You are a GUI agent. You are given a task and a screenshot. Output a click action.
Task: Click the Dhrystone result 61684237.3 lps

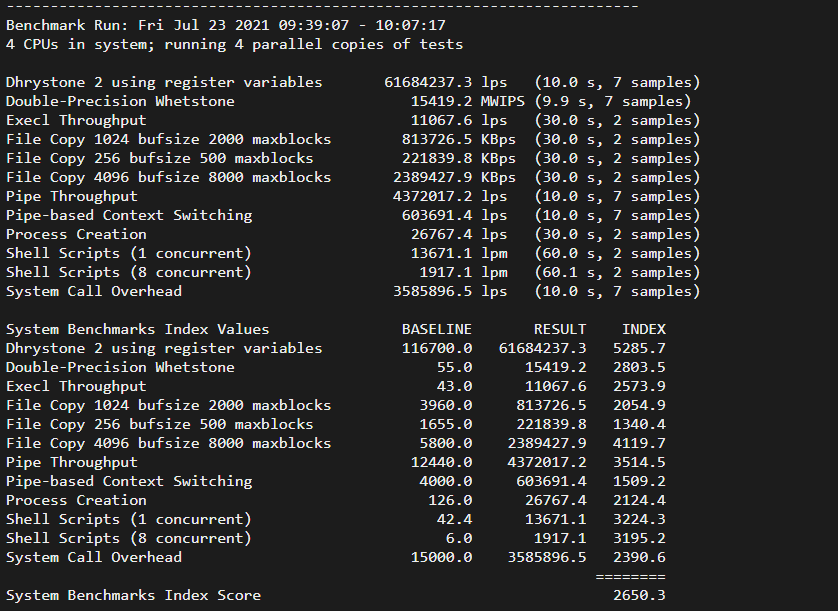coord(446,82)
